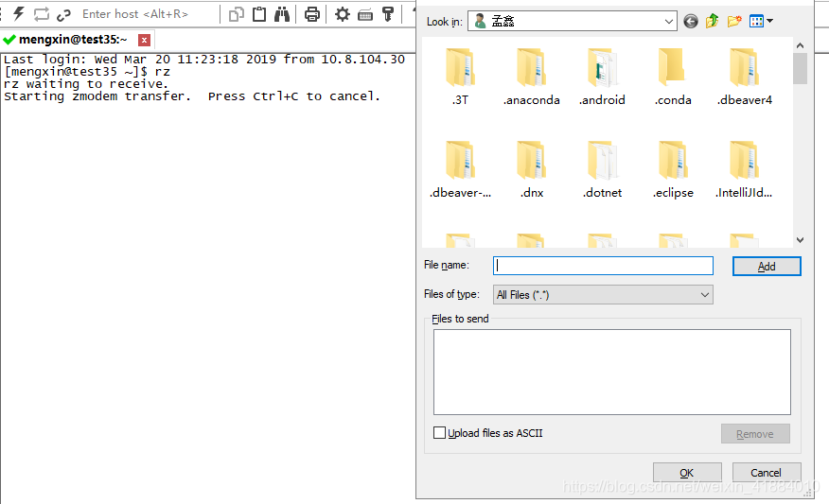The image size is (829, 504).
Task: Click the file list scroll up arrow
Action: (x=800, y=45)
